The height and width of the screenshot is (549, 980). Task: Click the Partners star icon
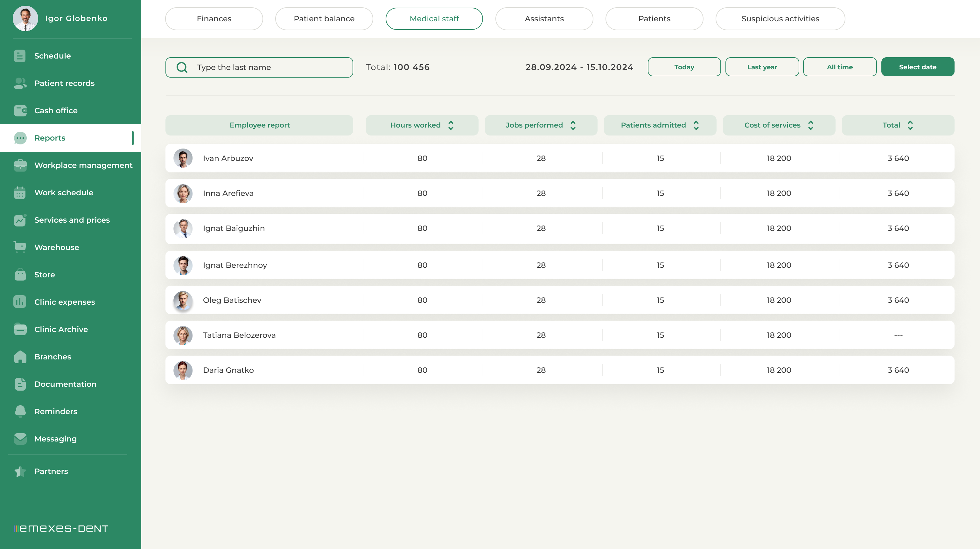pos(20,471)
